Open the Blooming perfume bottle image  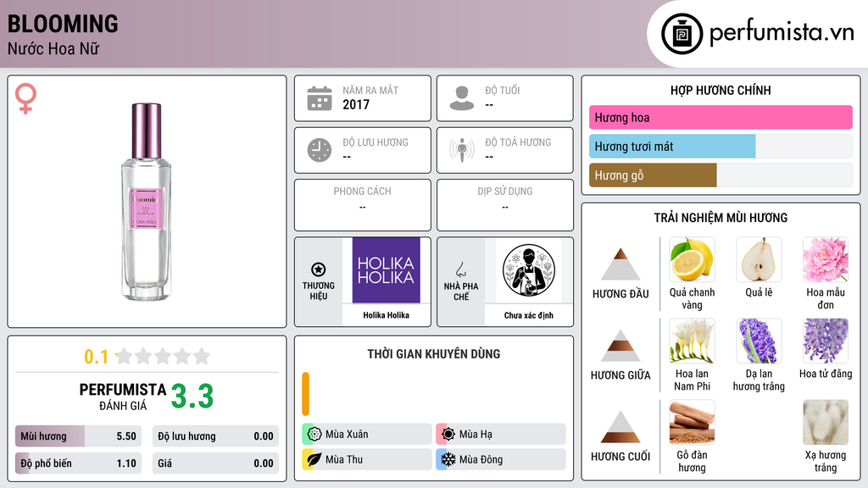pos(147,202)
